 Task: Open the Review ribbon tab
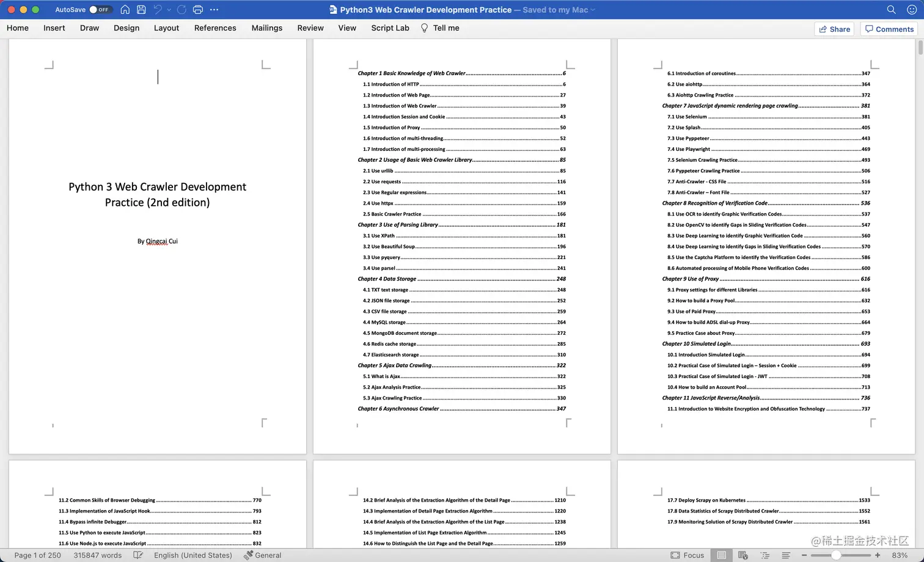pos(310,28)
